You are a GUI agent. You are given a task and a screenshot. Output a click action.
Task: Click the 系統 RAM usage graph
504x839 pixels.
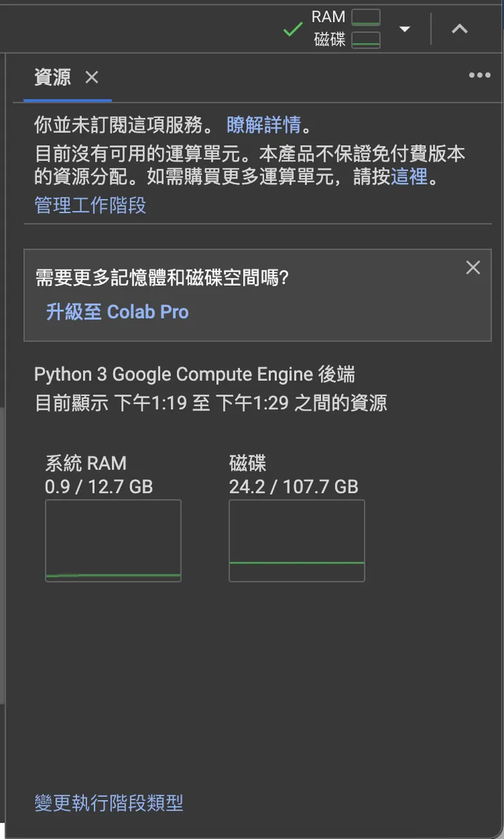tap(112, 540)
